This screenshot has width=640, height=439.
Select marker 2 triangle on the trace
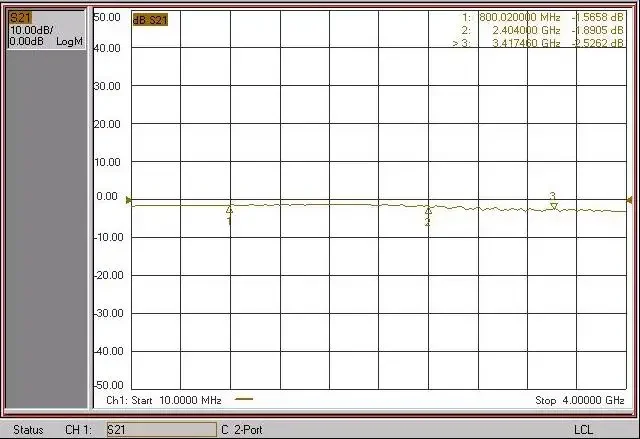click(x=428, y=211)
